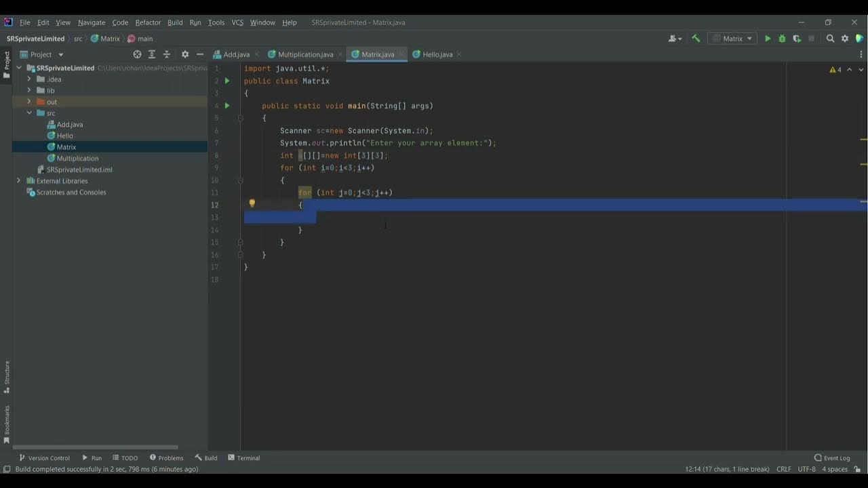Open the Version Control tool window

pyautogui.click(x=44, y=458)
